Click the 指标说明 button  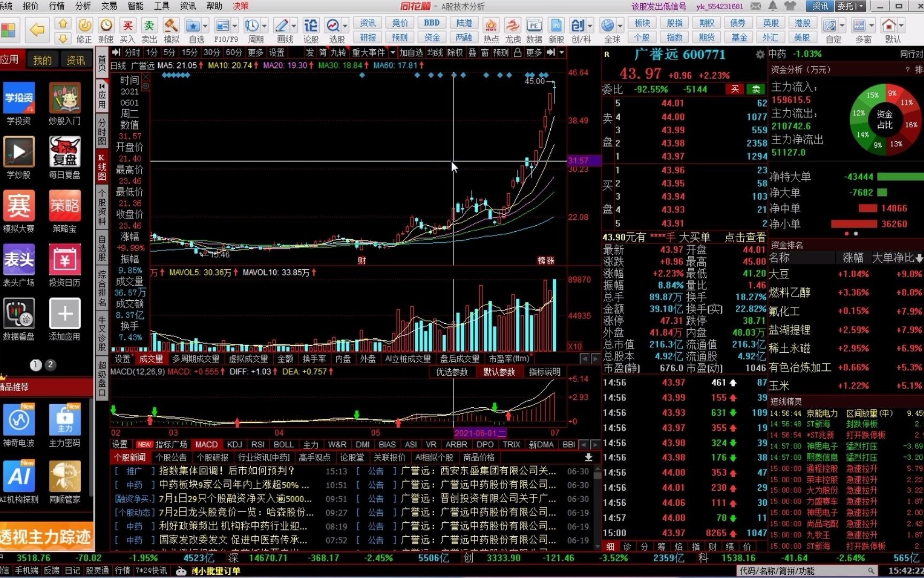point(545,372)
